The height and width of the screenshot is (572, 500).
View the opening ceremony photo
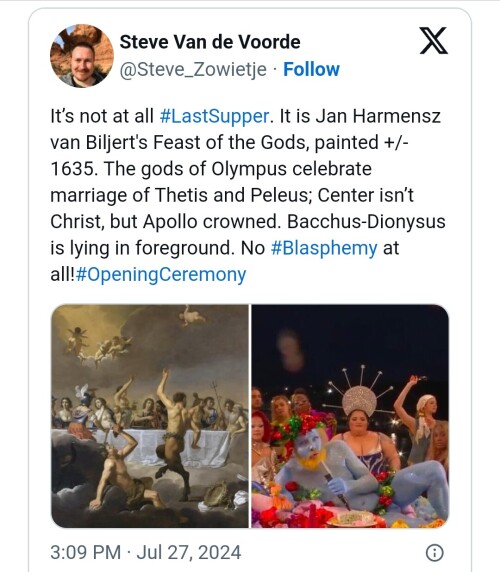point(350,416)
